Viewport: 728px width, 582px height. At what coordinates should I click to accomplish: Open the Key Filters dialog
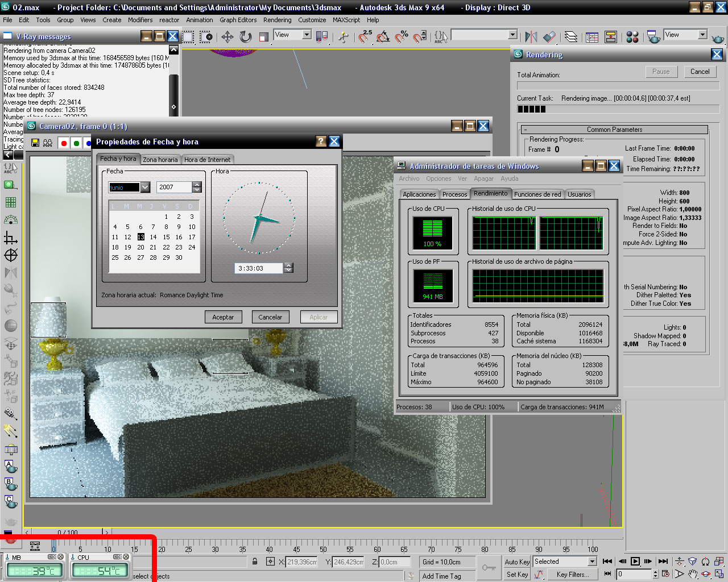coord(573,575)
